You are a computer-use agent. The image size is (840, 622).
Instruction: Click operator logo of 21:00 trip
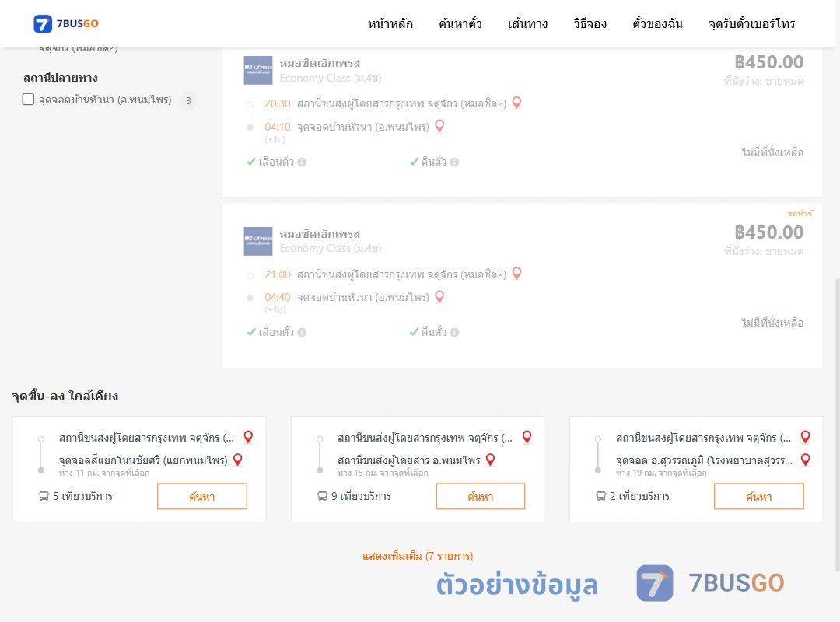click(x=258, y=241)
